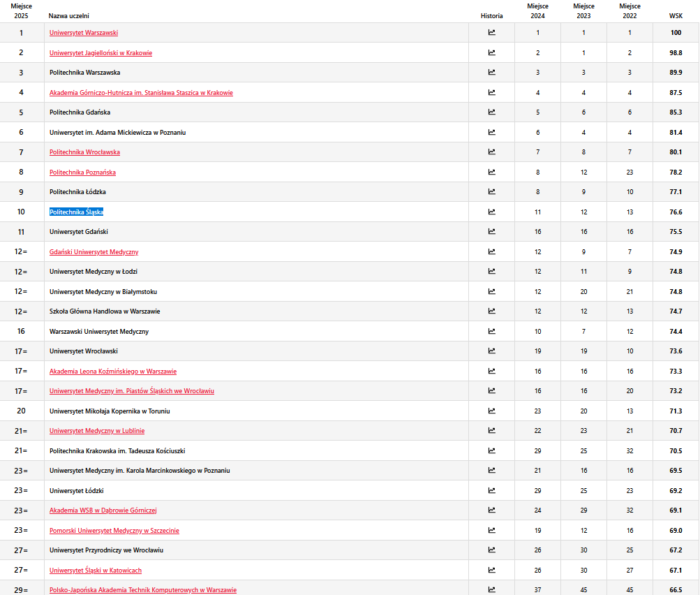Open history chart for Szkoła Główna Handlowa

[491, 311]
